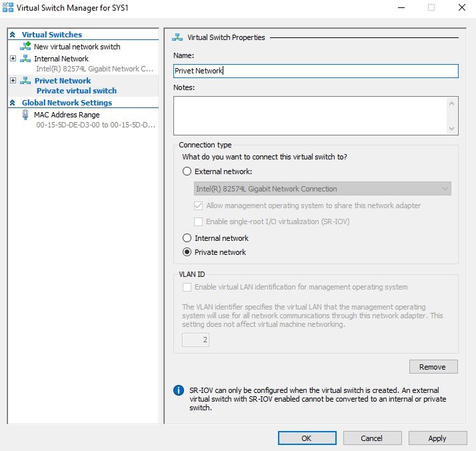This screenshot has width=476, height=451.
Task: Click the Virtual Switch Manager title bar icon
Action: tap(8, 7)
